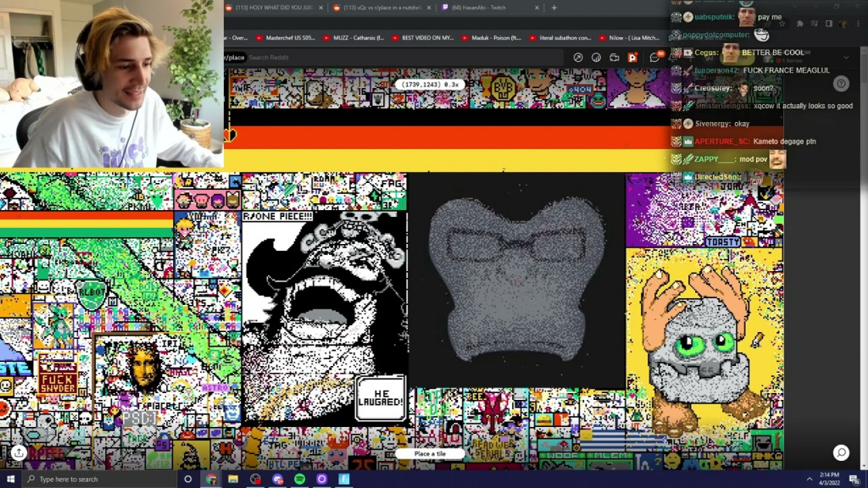The width and height of the screenshot is (868, 488).
Task: Switch to HOLY WHAT DID YOU tab
Action: pyautogui.click(x=275, y=8)
